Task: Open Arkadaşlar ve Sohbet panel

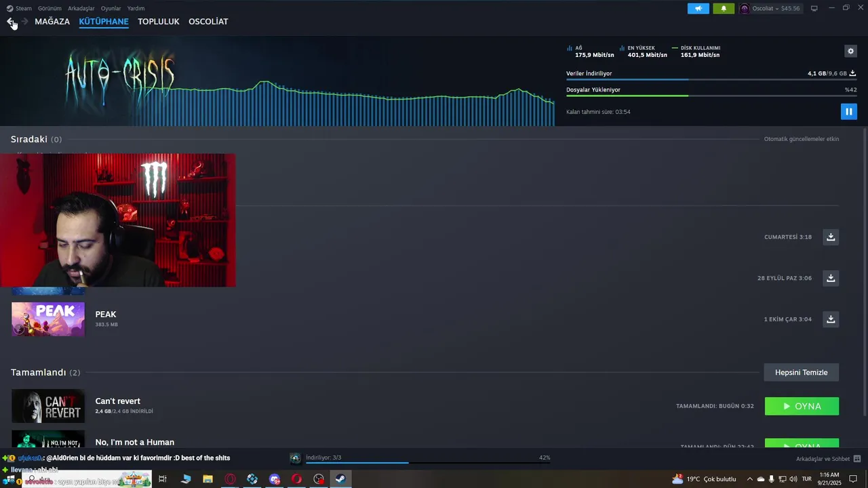Action: click(823, 459)
